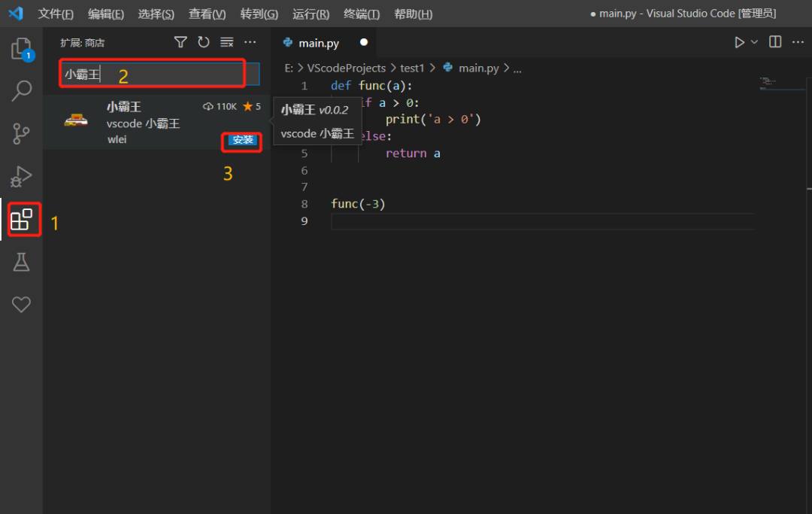Open the 终端(T) menu
The width and height of the screenshot is (812, 514).
point(362,14)
